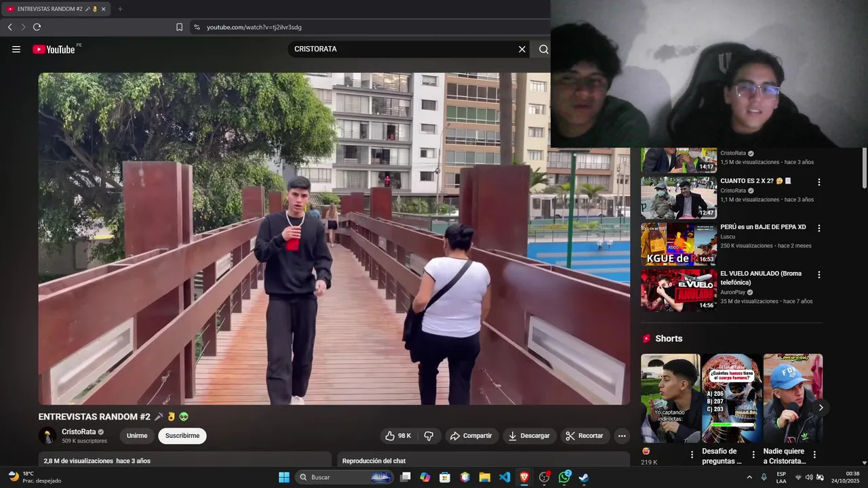Open Microsoft Store from the taskbar
This screenshot has width=868, height=488.
tap(445, 477)
